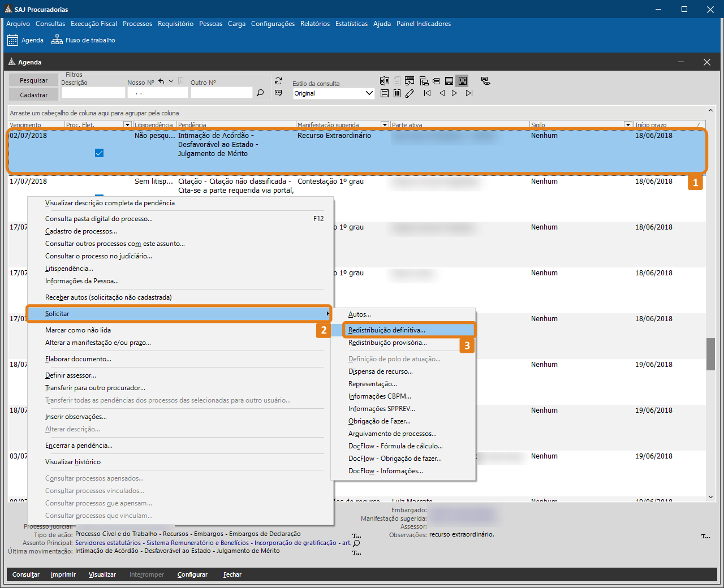Go to first record arrow
The image size is (724, 588).
(428, 93)
